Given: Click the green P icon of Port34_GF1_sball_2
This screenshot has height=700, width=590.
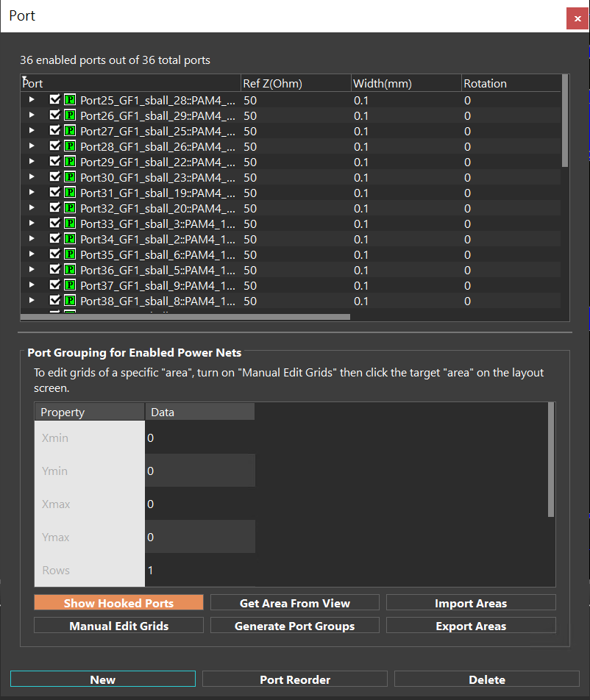Looking at the screenshot, I should (x=70, y=238).
